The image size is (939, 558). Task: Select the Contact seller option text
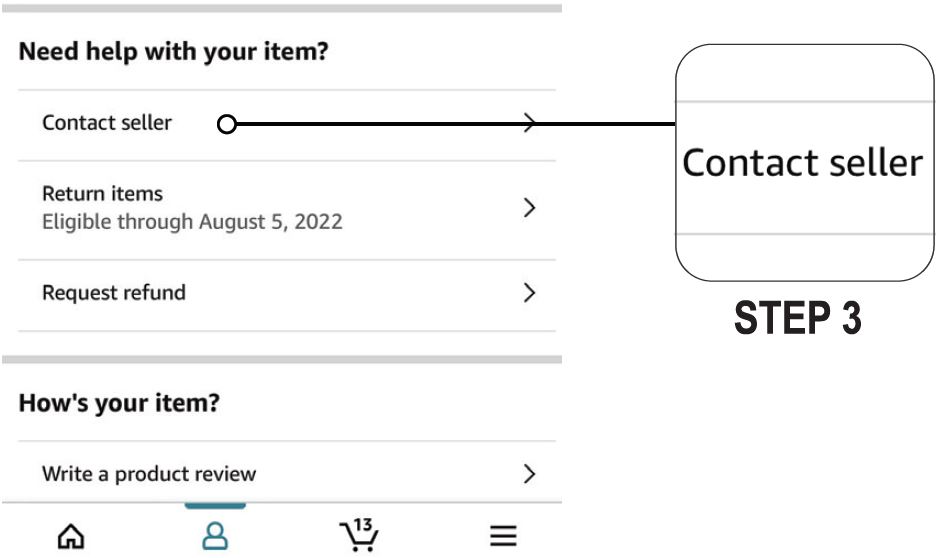[107, 123]
